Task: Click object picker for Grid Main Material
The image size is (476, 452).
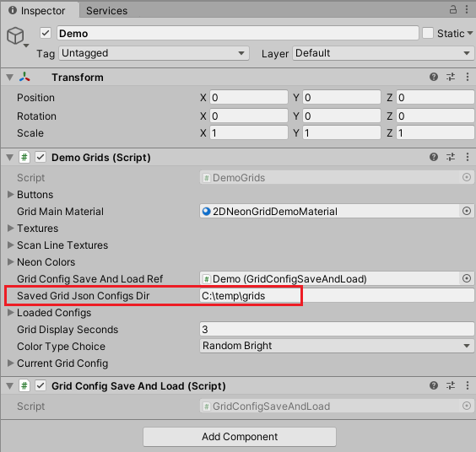Action: 467,211
